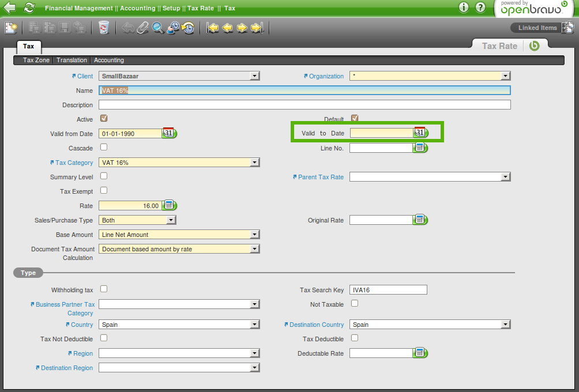Open the Accounting sub-tab

click(x=109, y=60)
